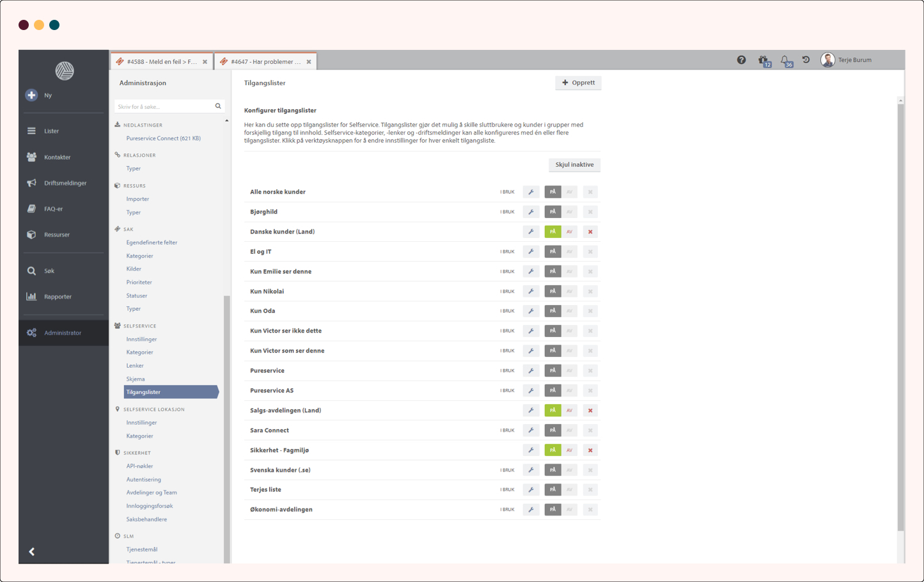
Task: Click wrench icon for Danske kunder (Land)
Action: click(x=531, y=232)
